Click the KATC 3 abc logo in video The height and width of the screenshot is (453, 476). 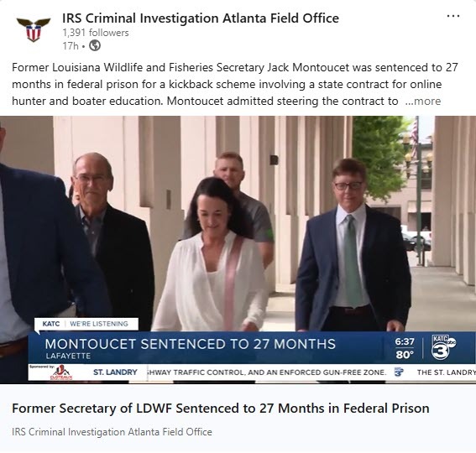point(443,347)
